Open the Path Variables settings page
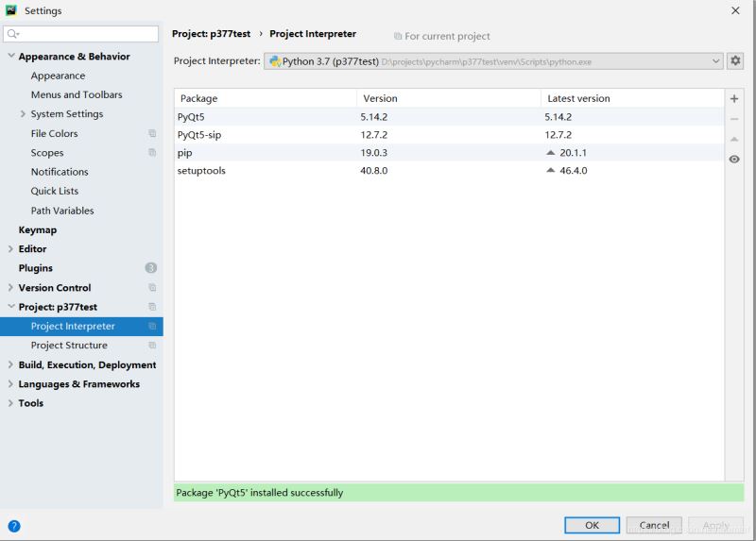Image resolution: width=756 pixels, height=541 pixels. point(62,211)
